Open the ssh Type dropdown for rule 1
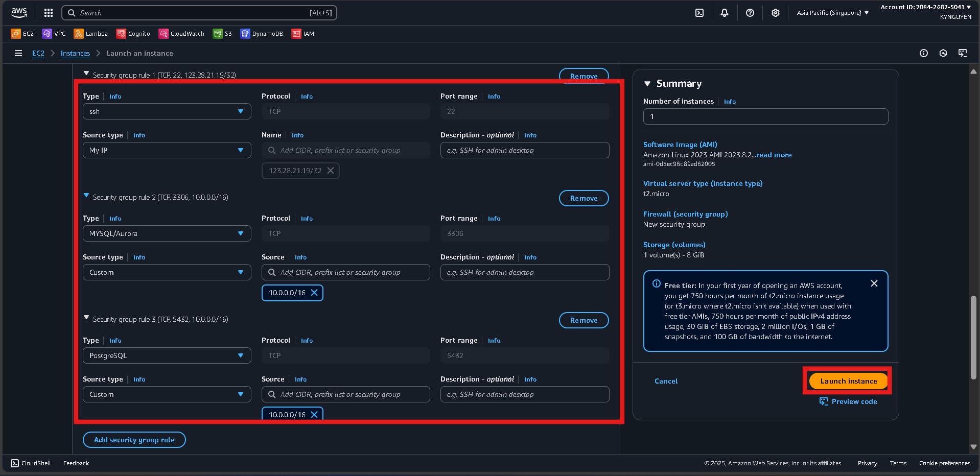The height and width of the screenshot is (476, 980). coord(167,111)
